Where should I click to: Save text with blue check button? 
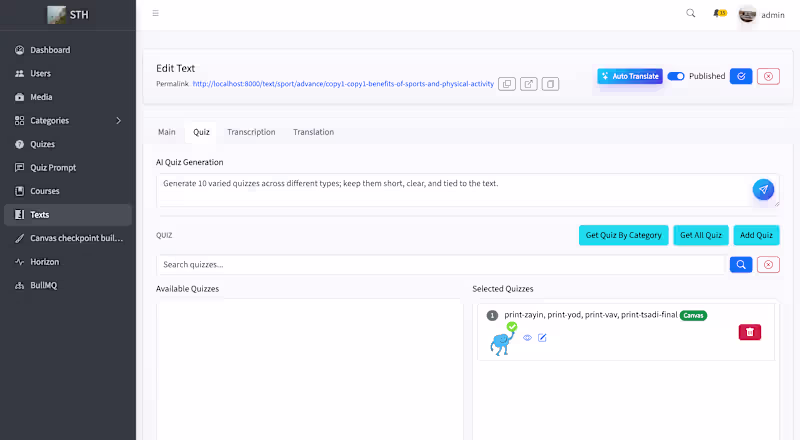click(x=741, y=76)
